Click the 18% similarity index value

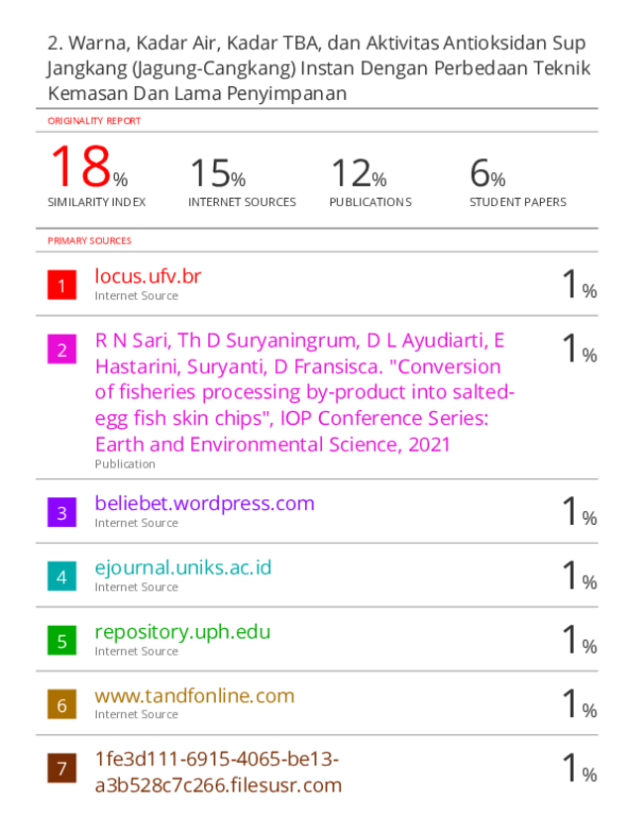(89, 167)
